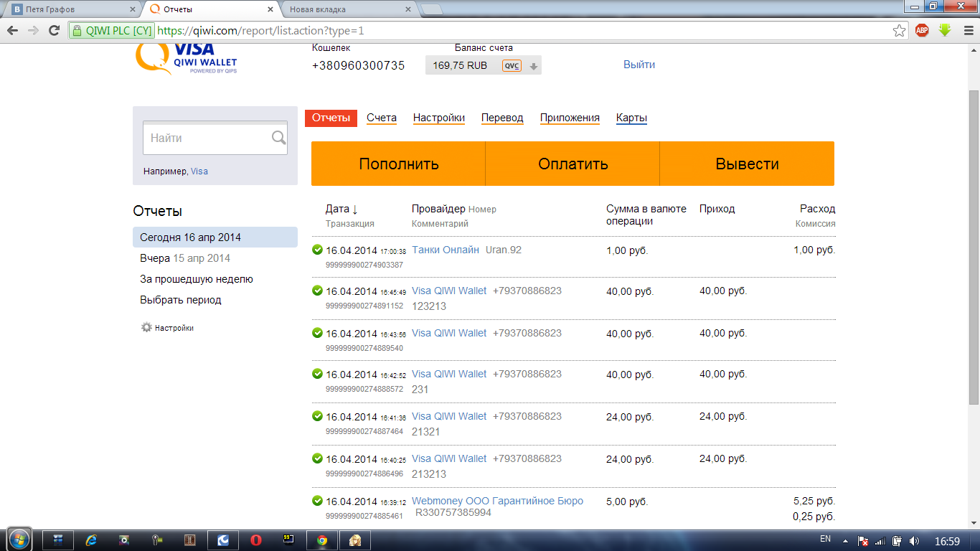Viewport: 980px width, 551px height.
Task: Click the Оплатить button
Action: click(x=573, y=164)
